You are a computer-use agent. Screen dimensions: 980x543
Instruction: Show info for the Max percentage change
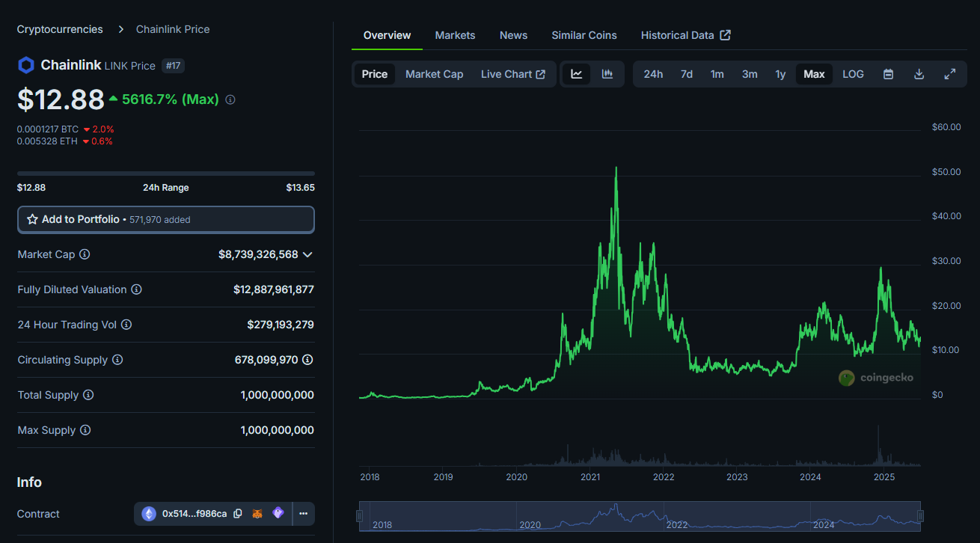pyautogui.click(x=230, y=99)
